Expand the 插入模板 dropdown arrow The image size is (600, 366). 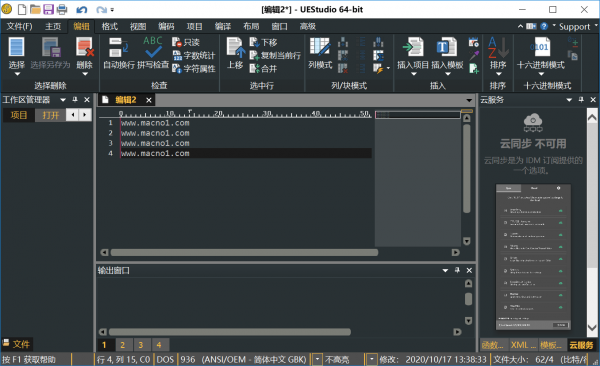point(448,74)
